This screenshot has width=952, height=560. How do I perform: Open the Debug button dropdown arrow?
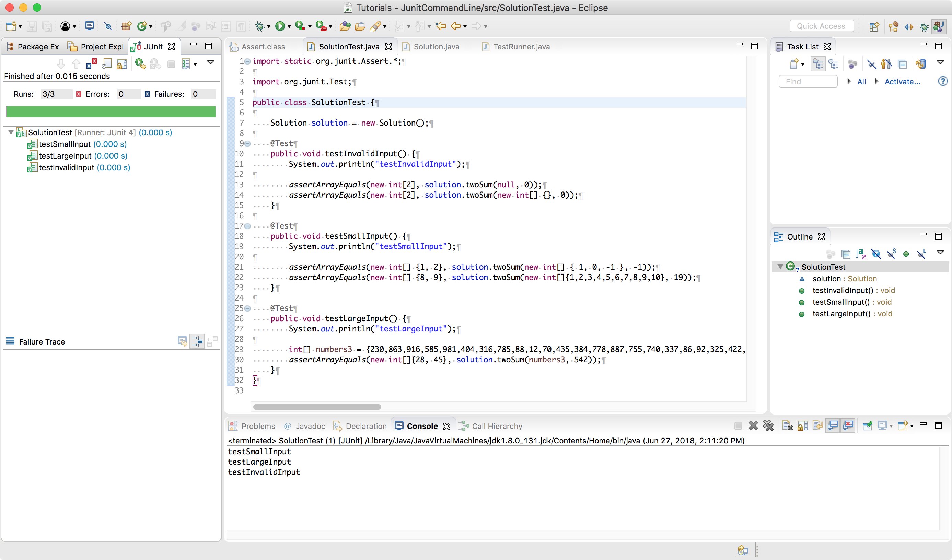[269, 26]
